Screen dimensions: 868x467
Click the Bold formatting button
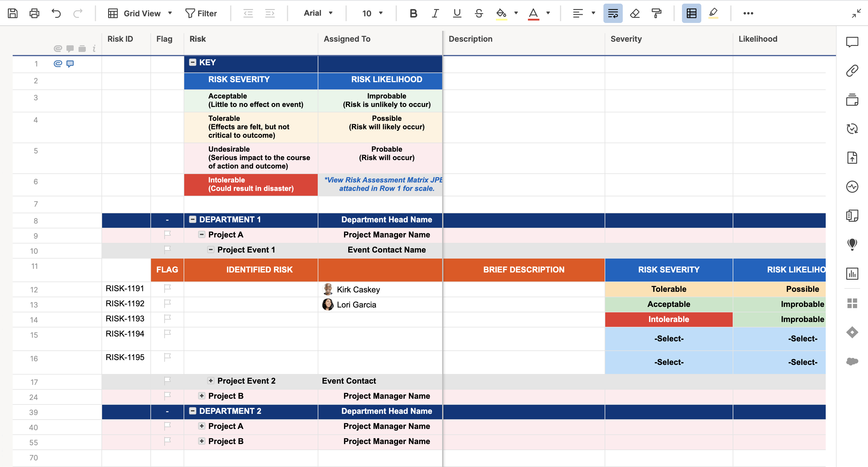pyautogui.click(x=413, y=14)
